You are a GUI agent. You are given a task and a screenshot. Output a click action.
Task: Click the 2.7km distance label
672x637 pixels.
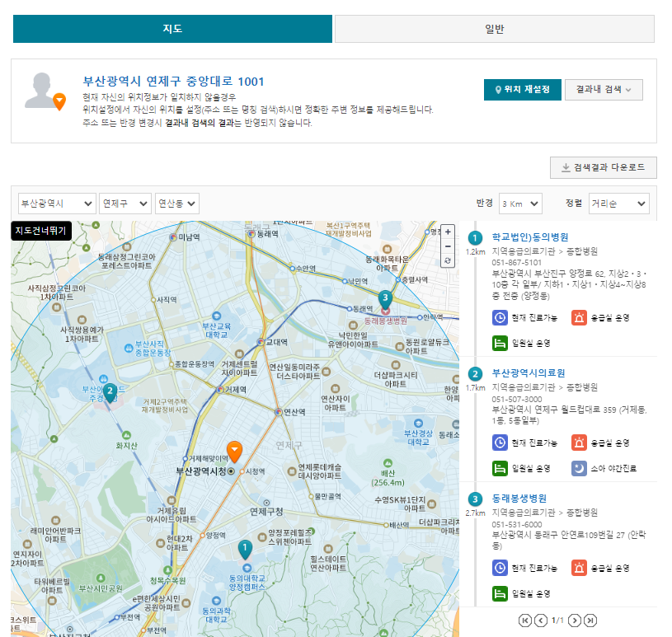point(475,513)
